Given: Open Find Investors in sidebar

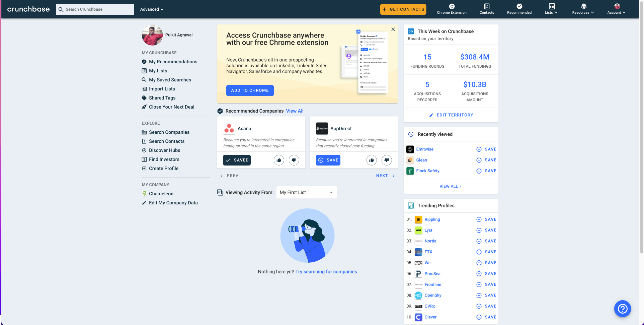Looking at the screenshot, I should pyautogui.click(x=161, y=159).
